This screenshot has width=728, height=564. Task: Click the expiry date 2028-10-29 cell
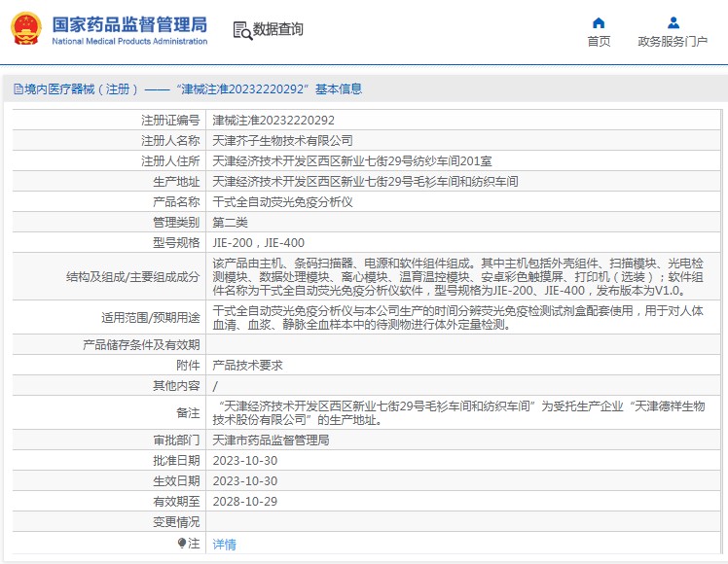point(245,502)
